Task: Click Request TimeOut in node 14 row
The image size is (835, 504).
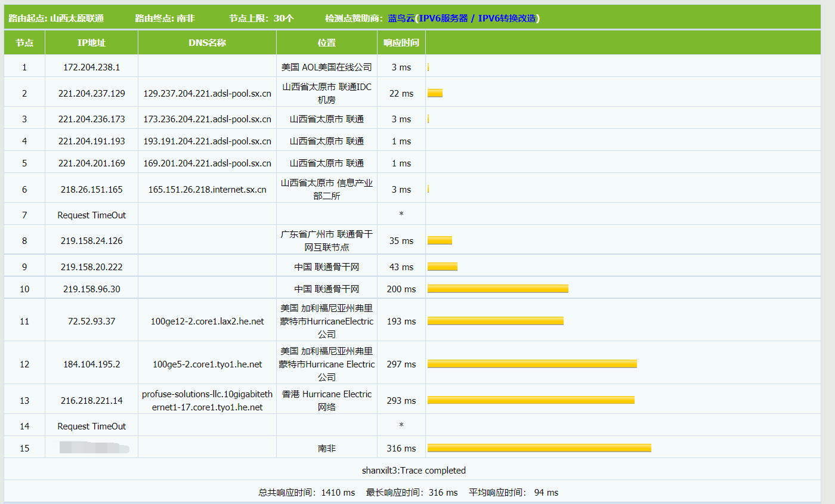Action: point(92,426)
